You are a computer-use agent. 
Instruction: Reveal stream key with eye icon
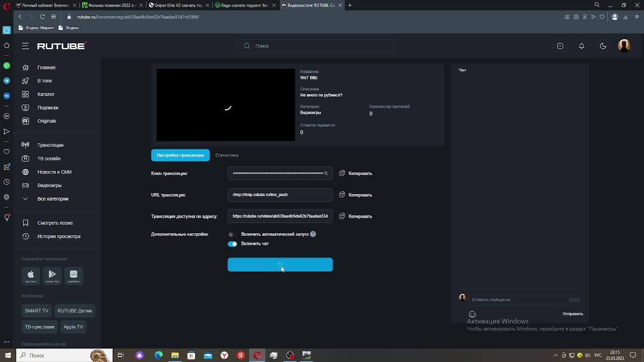coord(326,173)
